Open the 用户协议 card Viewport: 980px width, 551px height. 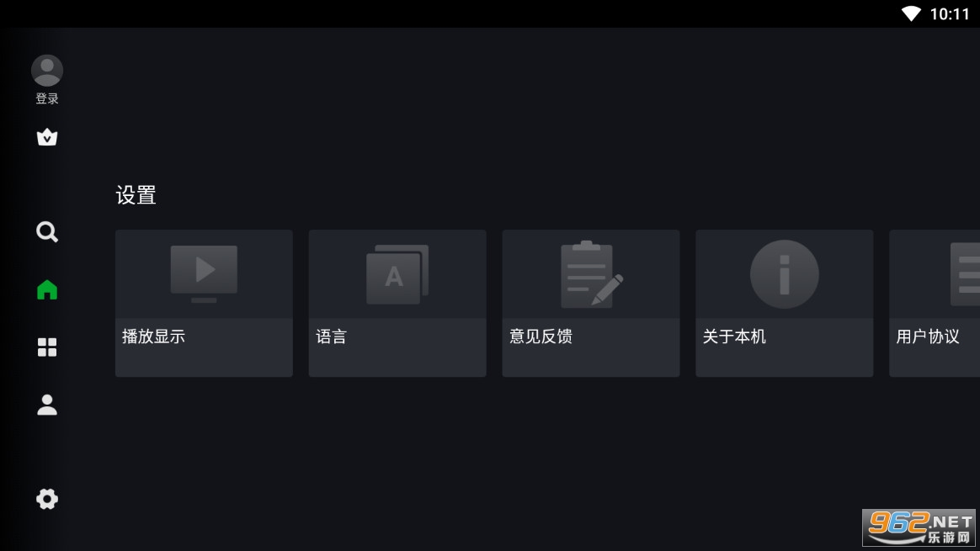935,303
